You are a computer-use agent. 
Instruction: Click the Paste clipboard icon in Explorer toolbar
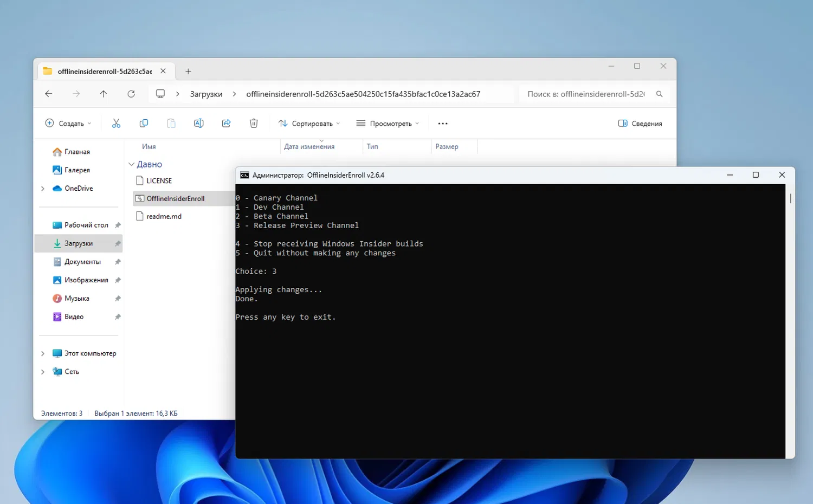(171, 124)
